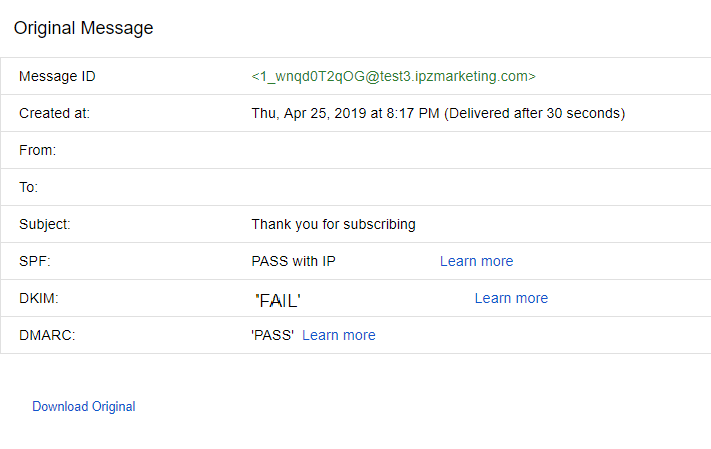Click the 'PASS with IP' SPF result
The width and height of the screenshot is (711, 449).
coord(293,261)
